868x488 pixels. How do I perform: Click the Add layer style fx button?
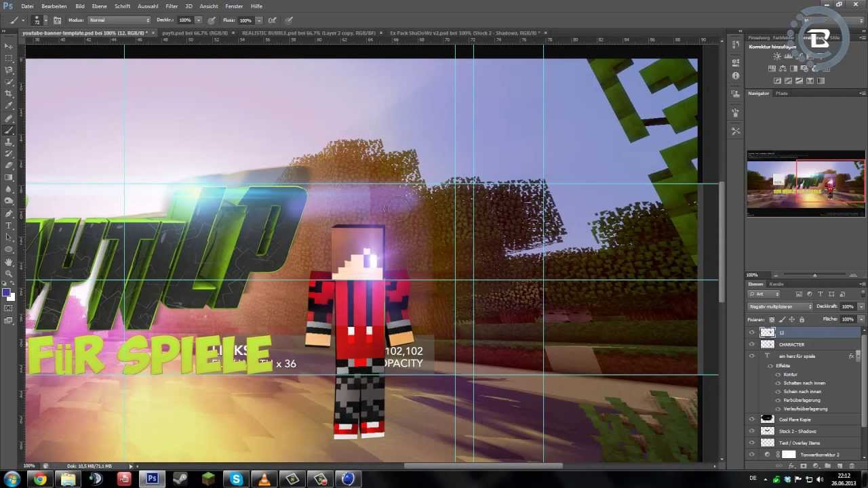791,466
